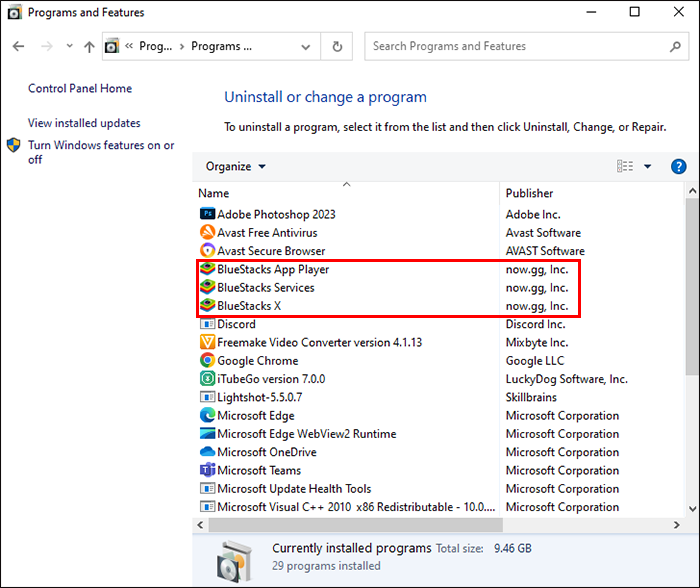Screen dimensions: 700x588
Task: Click the BlueStacks App Player icon
Action: click(207, 269)
